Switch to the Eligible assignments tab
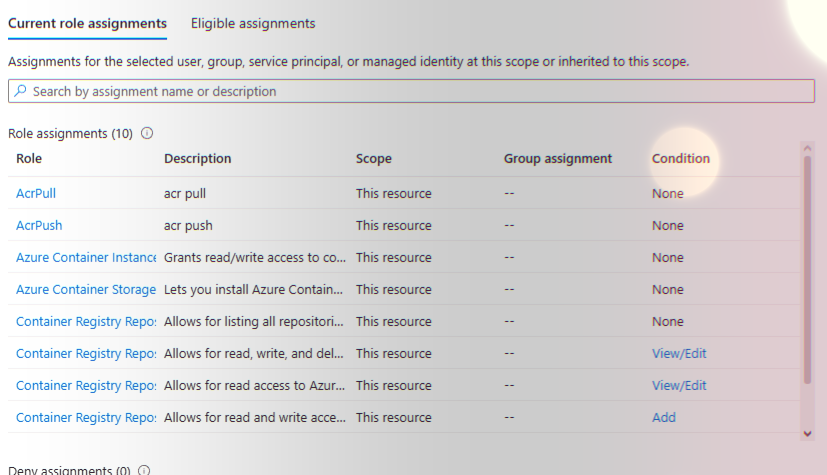 [253, 23]
